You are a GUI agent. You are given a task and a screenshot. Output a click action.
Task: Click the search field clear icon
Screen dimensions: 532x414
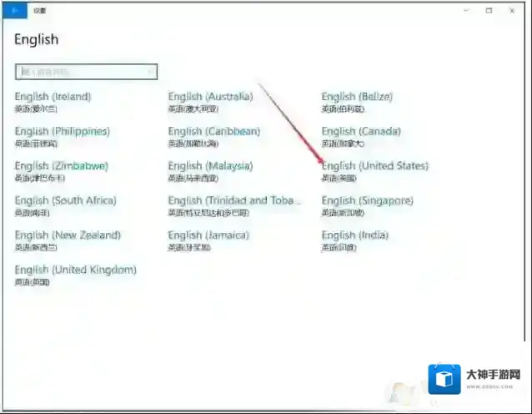150,73
